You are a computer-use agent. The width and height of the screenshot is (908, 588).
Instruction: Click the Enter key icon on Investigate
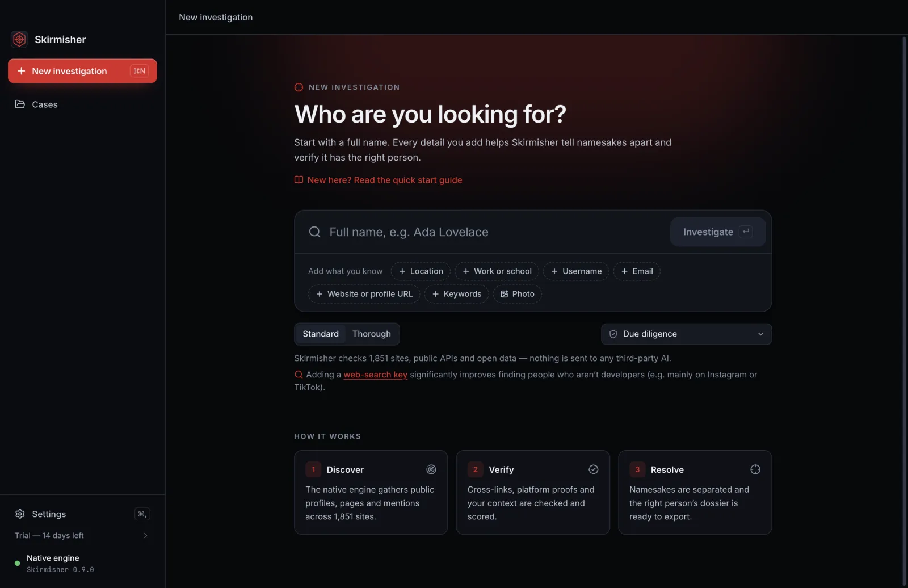coord(746,232)
